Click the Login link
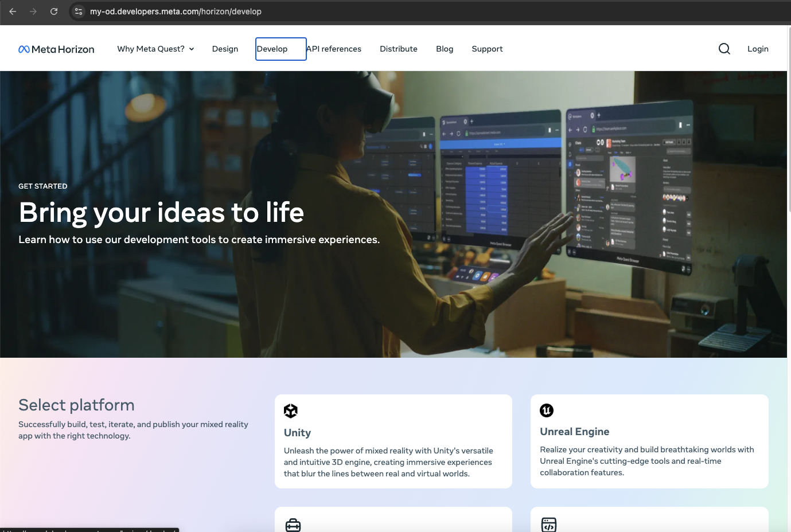The width and height of the screenshot is (791, 532). point(758,49)
